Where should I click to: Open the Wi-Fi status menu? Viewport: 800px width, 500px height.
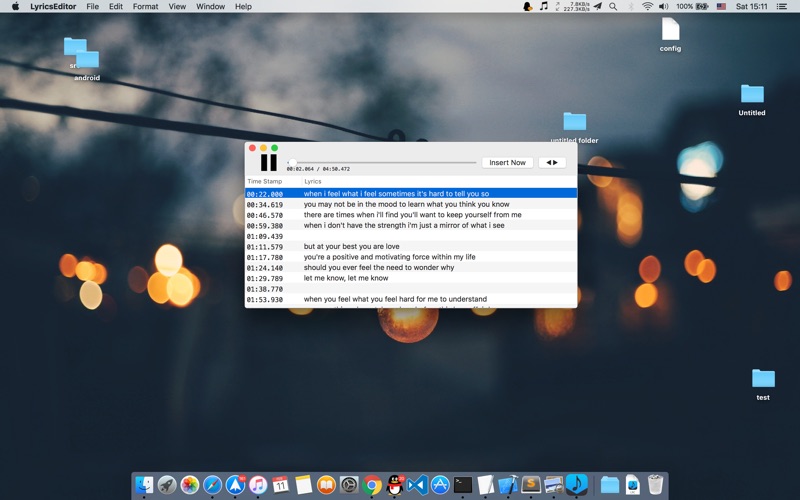[647, 7]
